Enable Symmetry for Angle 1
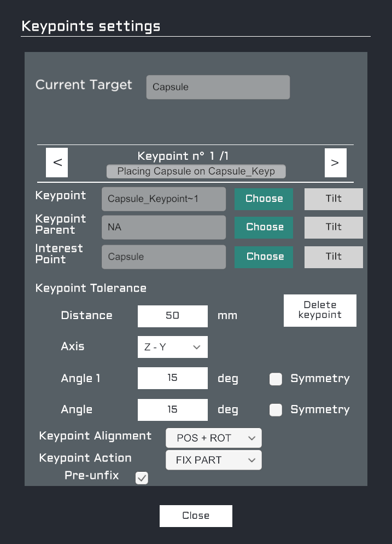 click(276, 379)
